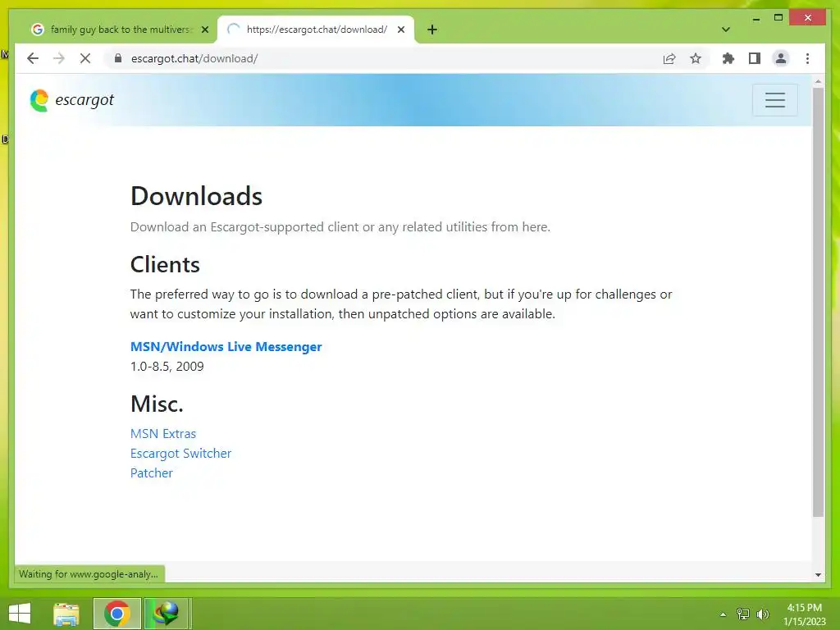This screenshot has width=840, height=630.
Task: Open the Internet Download Manager taskbar icon
Action: [166, 614]
